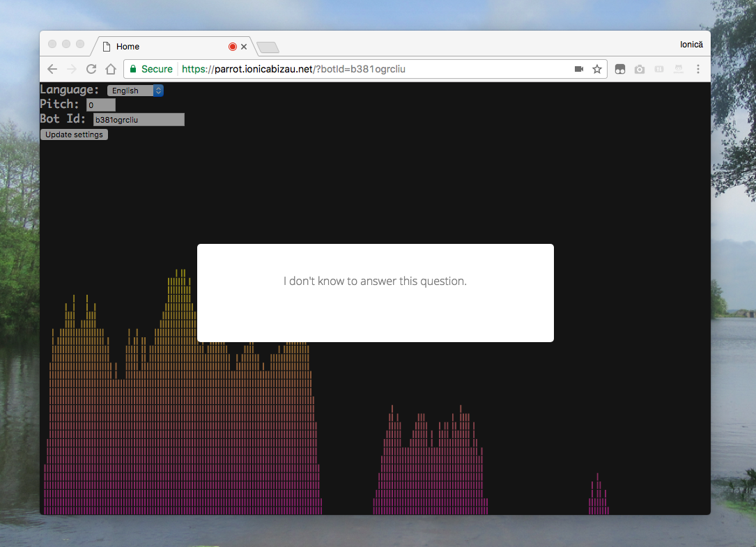Click the Language: label
The height and width of the screenshot is (547, 756).
coord(70,90)
